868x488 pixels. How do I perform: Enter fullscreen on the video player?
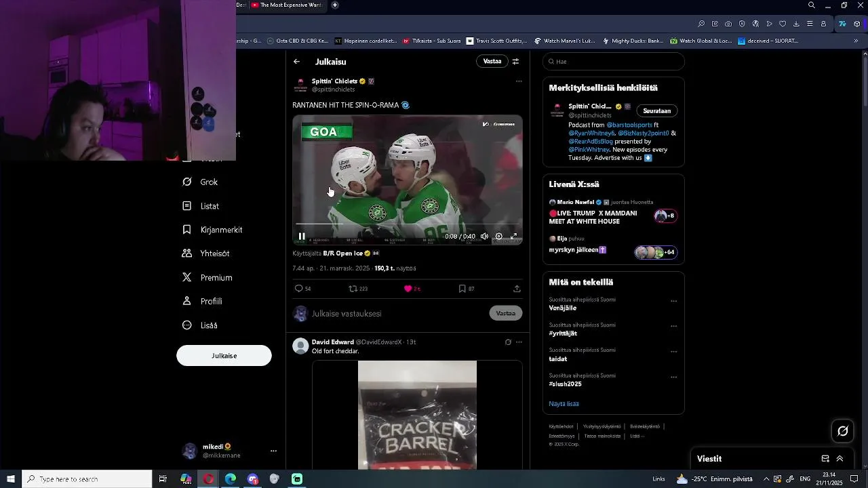coord(513,237)
